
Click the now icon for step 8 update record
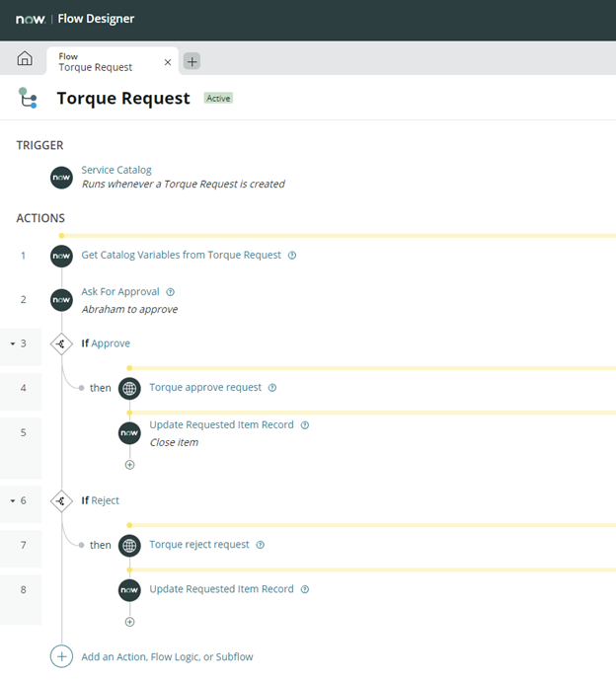coord(129,590)
